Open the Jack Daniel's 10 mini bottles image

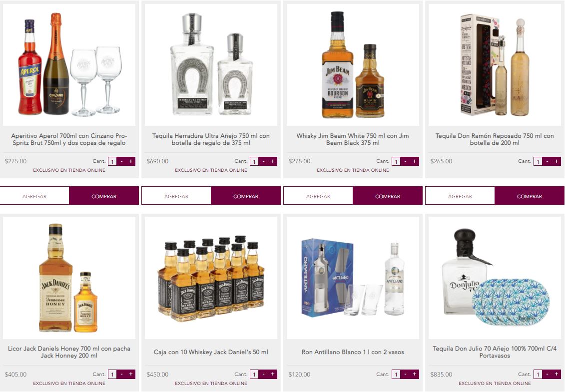(211, 278)
